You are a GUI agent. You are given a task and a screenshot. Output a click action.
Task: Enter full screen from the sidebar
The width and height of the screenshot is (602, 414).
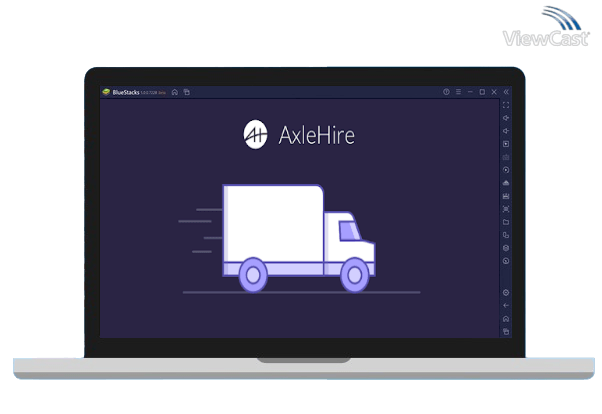click(506, 105)
